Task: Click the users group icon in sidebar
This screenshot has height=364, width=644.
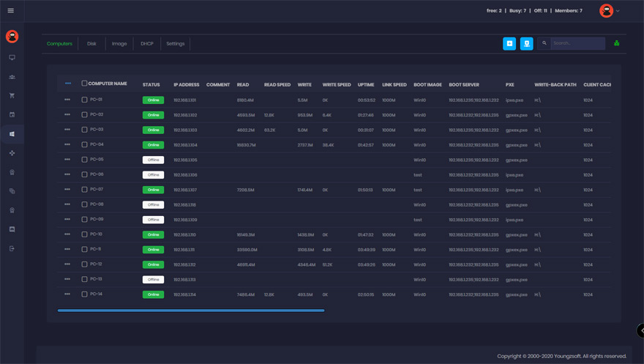Action: pos(12,77)
